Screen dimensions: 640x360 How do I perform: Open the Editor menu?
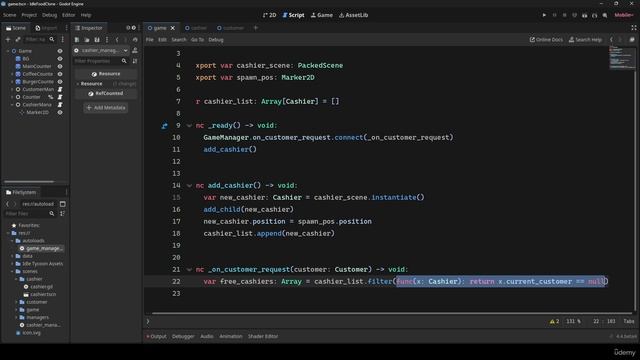pyautogui.click(x=69, y=15)
